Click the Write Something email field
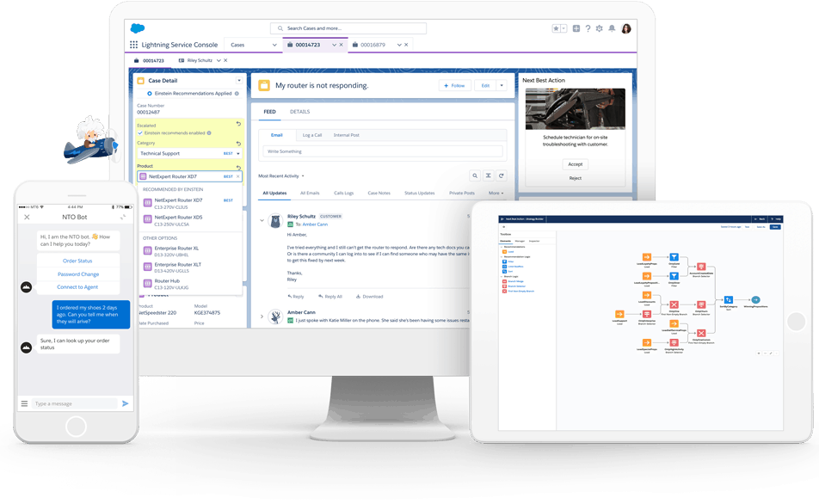This screenshot has width=819, height=504. 382,151
